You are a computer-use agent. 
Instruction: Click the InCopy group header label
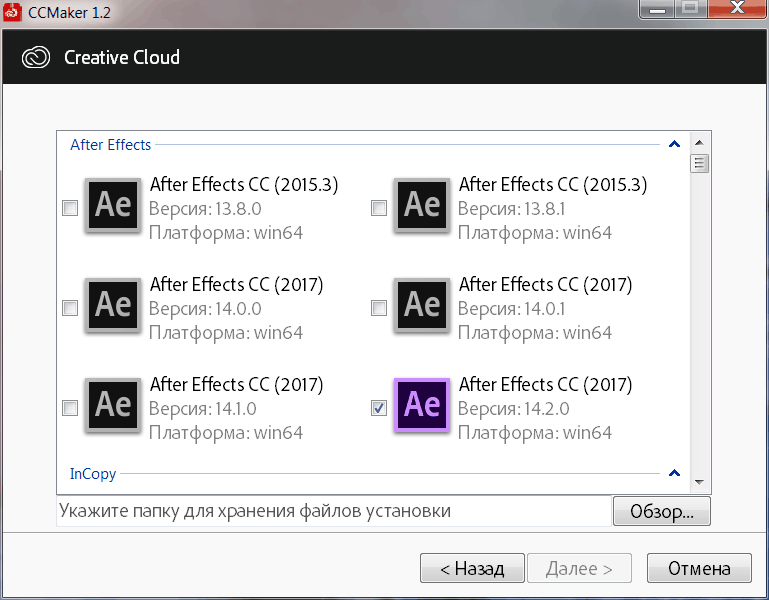(93, 474)
